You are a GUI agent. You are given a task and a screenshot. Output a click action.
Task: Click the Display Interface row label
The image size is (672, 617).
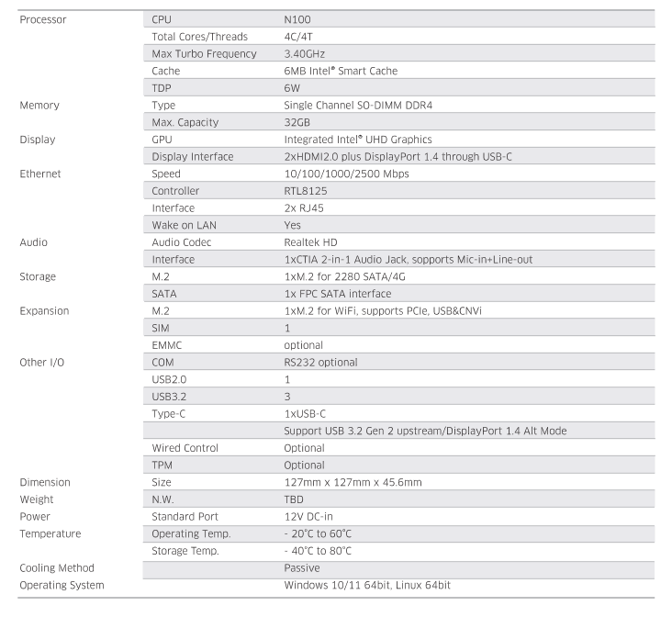click(x=193, y=156)
